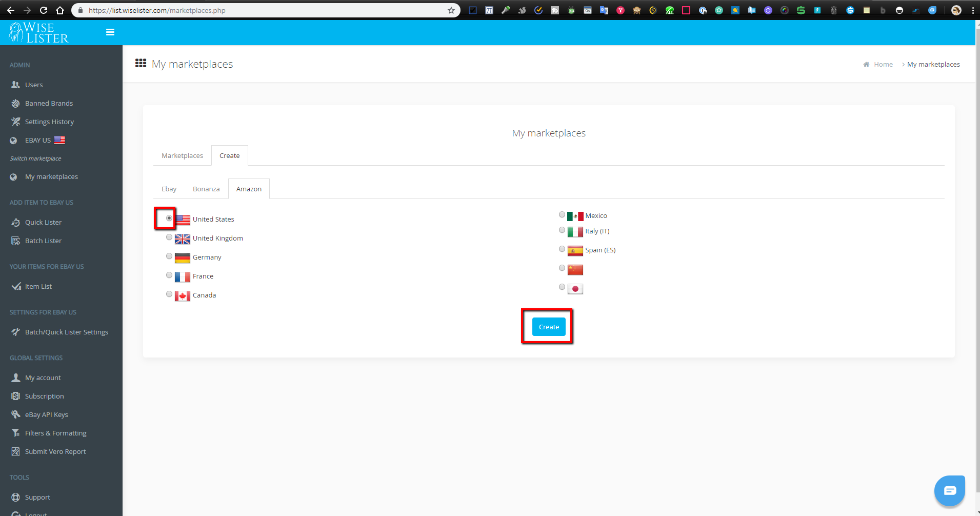The height and width of the screenshot is (516, 980).
Task: Click the WiseLister logo
Action: [38, 32]
